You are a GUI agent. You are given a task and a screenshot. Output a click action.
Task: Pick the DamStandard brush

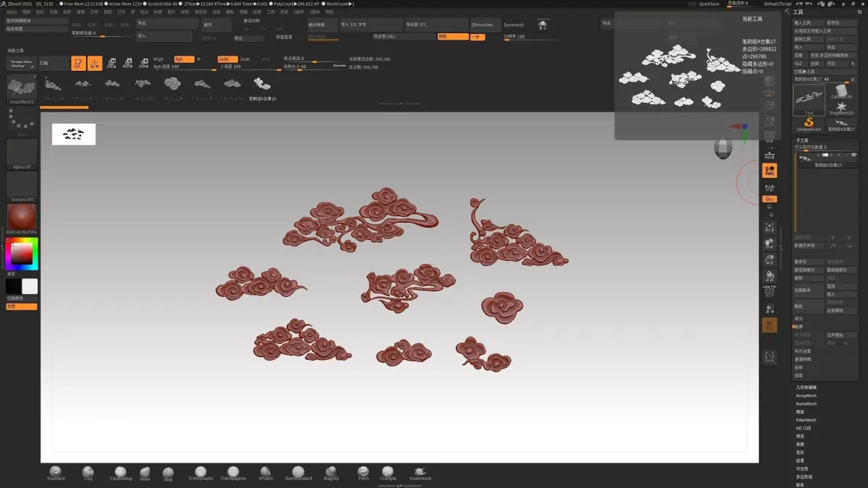299,474
